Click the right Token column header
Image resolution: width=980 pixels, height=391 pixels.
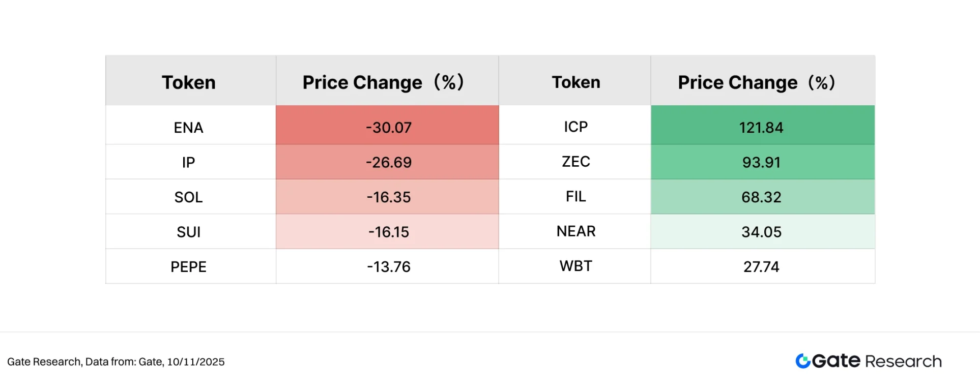point(575,82)
